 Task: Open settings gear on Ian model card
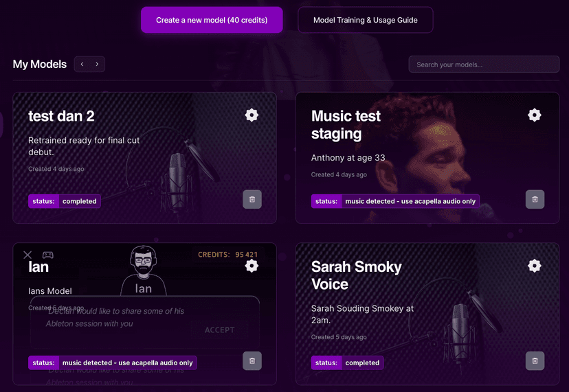[252, 266]
